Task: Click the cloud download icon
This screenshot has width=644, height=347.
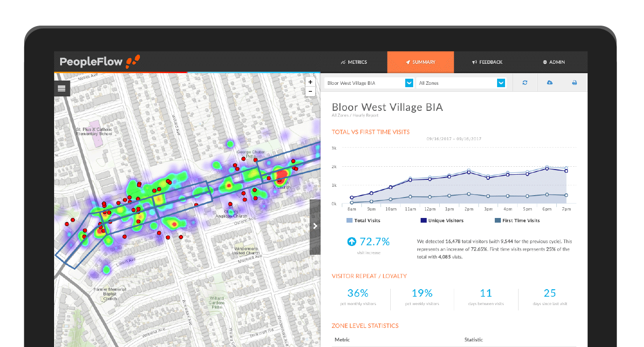Action: point(549,83)
